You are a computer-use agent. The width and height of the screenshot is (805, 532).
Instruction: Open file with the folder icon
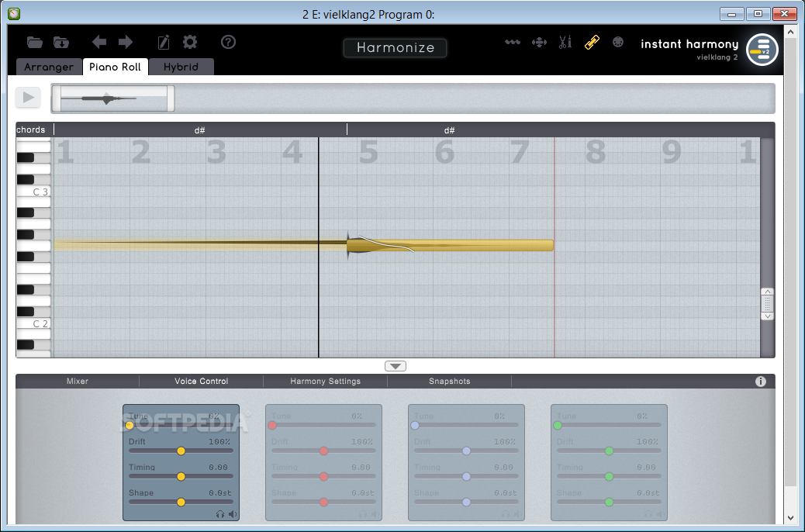click(34, 42)
